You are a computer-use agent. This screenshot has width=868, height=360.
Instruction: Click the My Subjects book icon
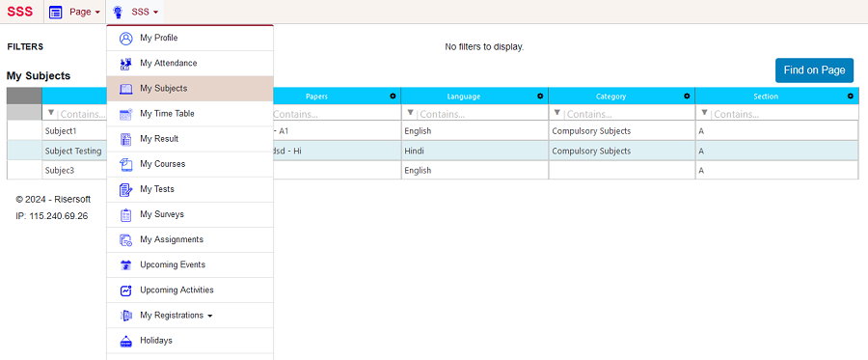(126, 89)
